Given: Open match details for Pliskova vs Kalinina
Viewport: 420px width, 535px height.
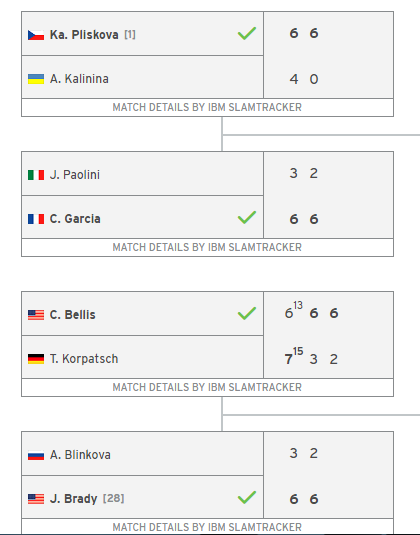Looking at the screenshot, I should pyautogui.click(x=207, y=107).
